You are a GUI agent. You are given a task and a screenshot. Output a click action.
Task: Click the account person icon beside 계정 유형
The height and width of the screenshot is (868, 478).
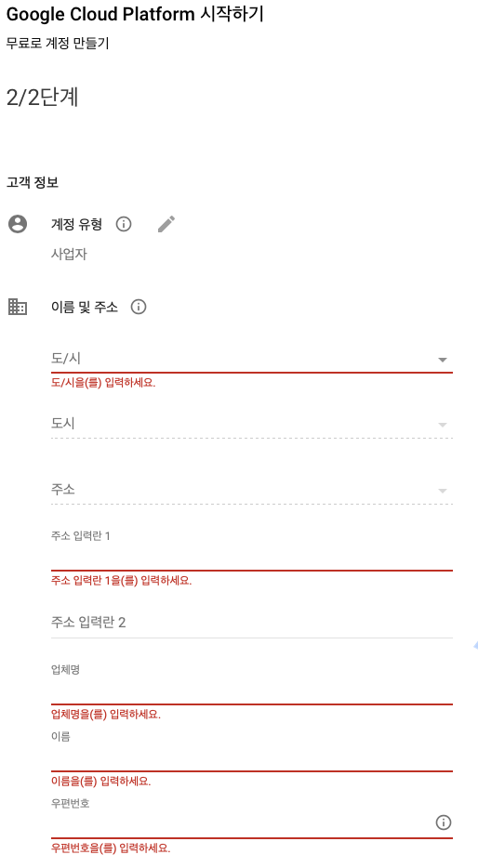18,224
